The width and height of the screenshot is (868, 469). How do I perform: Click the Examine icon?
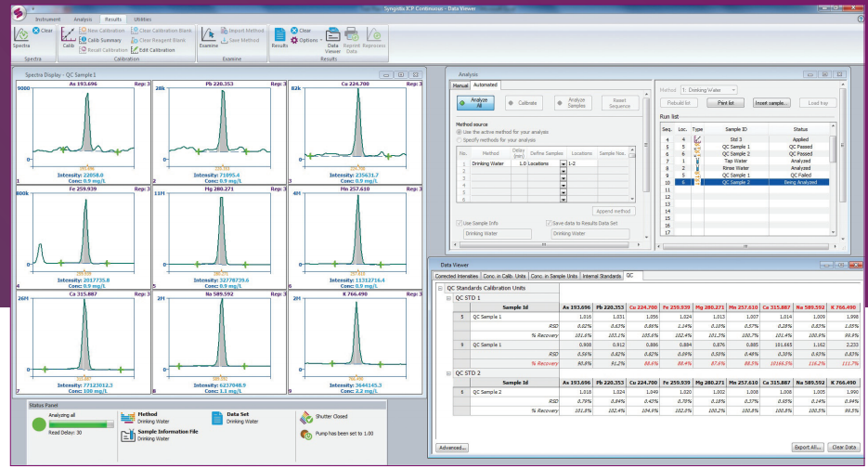point(209,36)
